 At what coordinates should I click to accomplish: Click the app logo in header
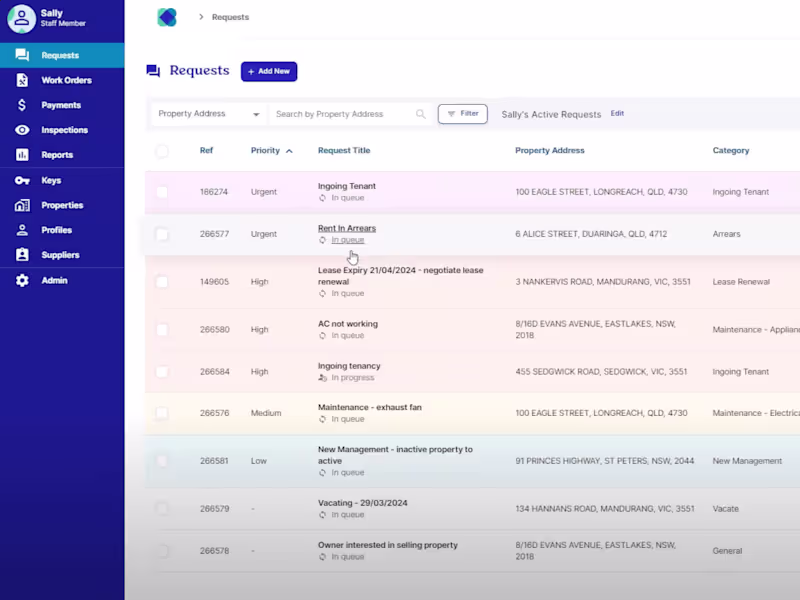167,17
